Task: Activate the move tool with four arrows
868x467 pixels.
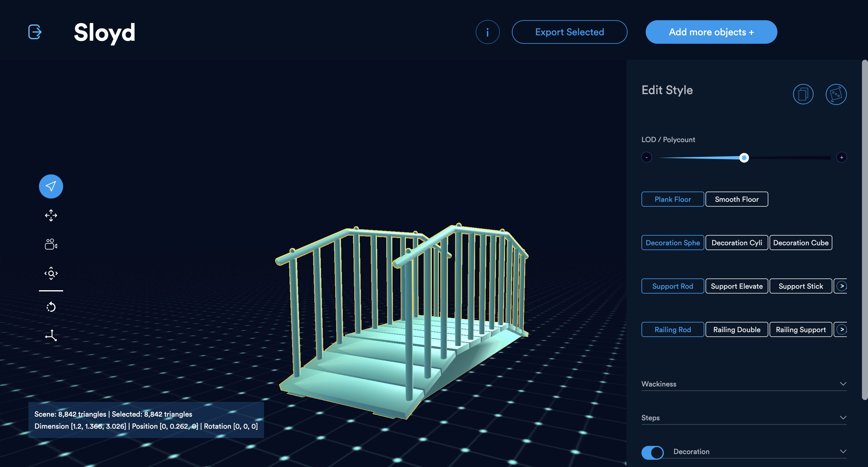Action: pyautogui.click(x=51, y=215)
